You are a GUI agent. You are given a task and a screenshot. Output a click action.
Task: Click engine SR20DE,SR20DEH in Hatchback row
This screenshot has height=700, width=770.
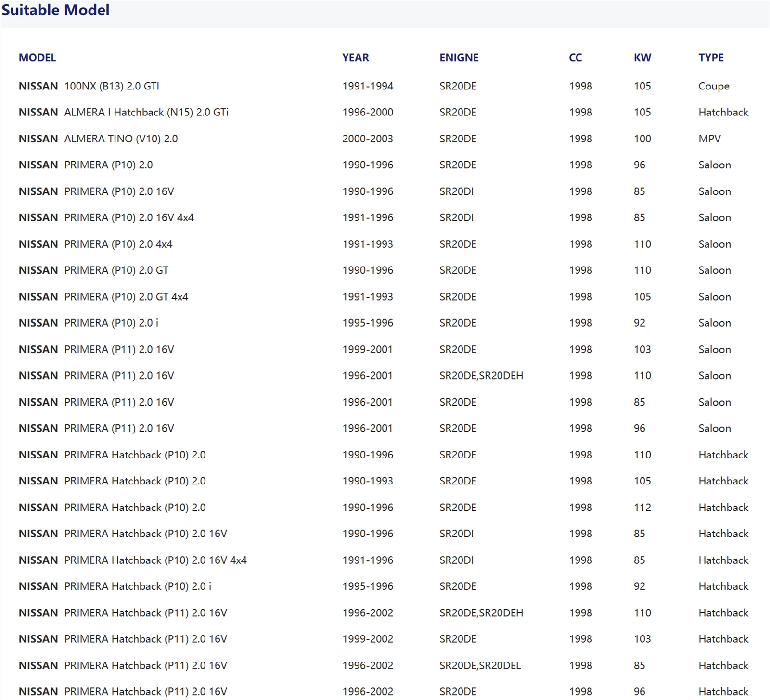(481, 613)
